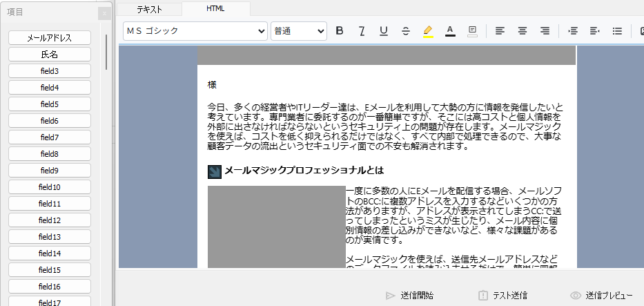Toggle strikethrough formatting

[x=406, y=31]
